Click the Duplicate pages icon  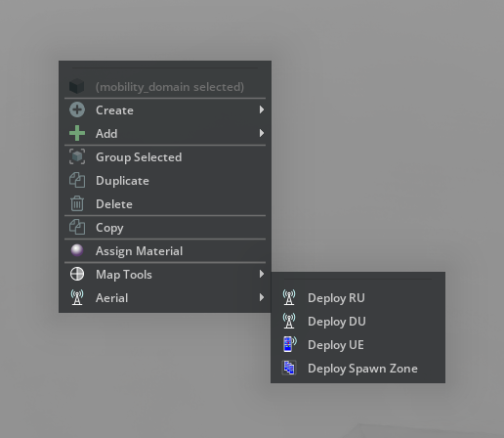pyautogui.click(x=77, y=180)
